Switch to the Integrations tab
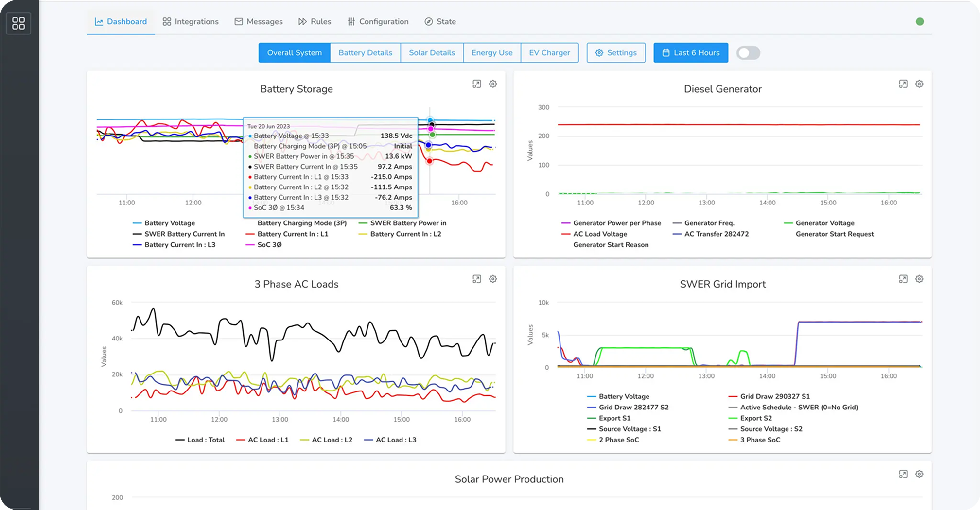The image size is (980, 510). (x=191, y=21)
